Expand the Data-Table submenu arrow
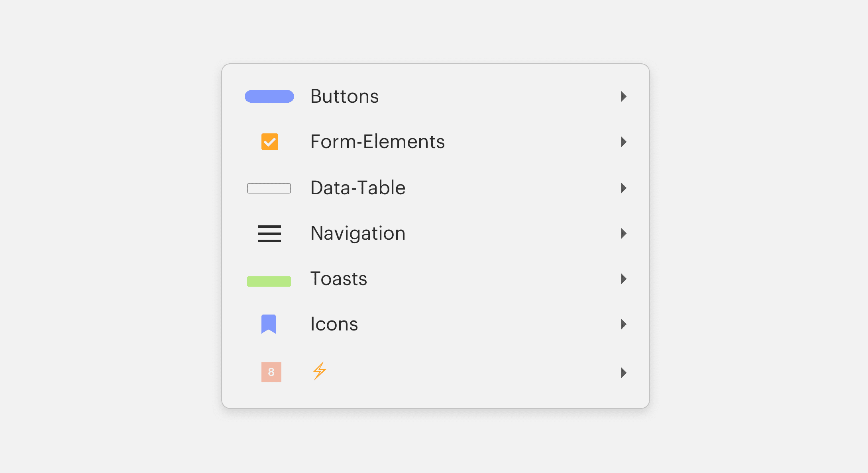The image size is (868, 473). pos(624,188)
